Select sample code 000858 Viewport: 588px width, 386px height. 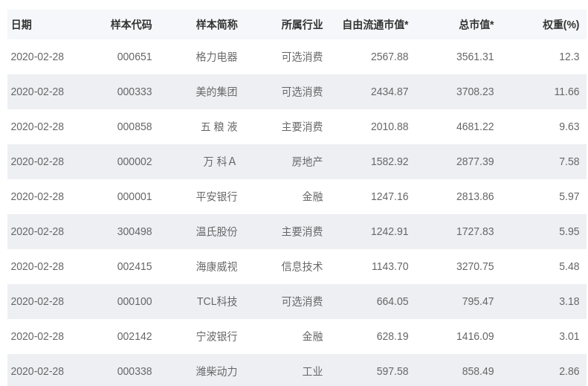click(x=135, y=126)
